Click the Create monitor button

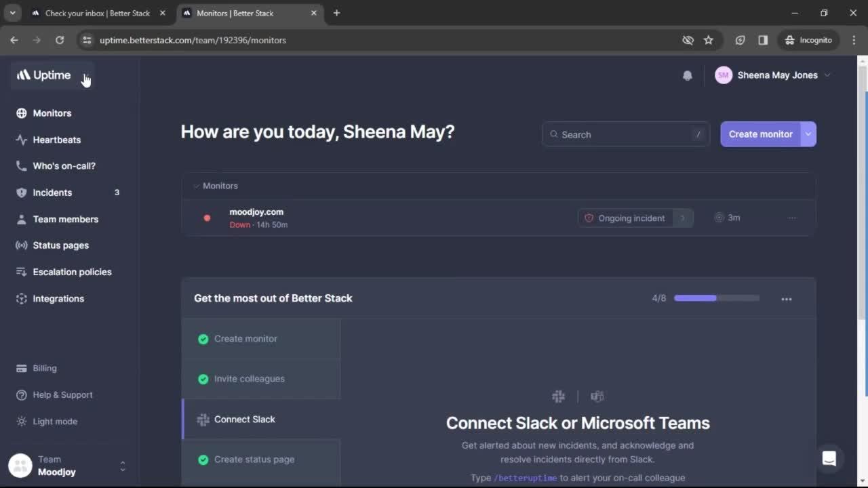pyautogui.click(x=760, y=134)
